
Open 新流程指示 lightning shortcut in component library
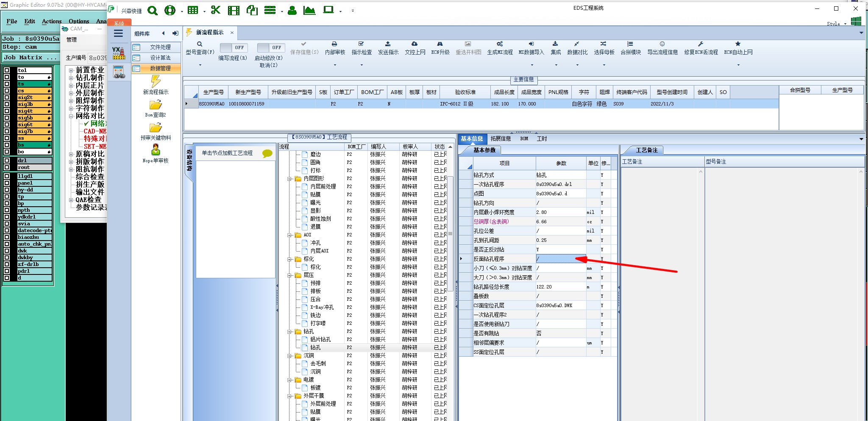156,85
